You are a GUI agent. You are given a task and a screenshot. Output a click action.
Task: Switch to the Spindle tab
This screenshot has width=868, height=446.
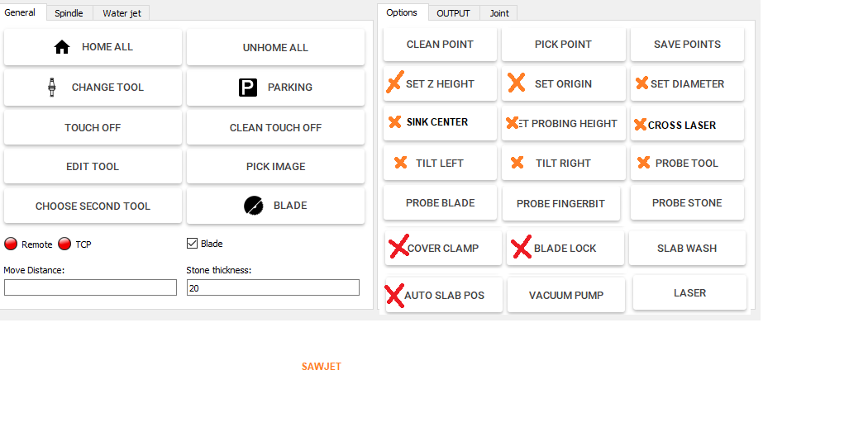69,13
